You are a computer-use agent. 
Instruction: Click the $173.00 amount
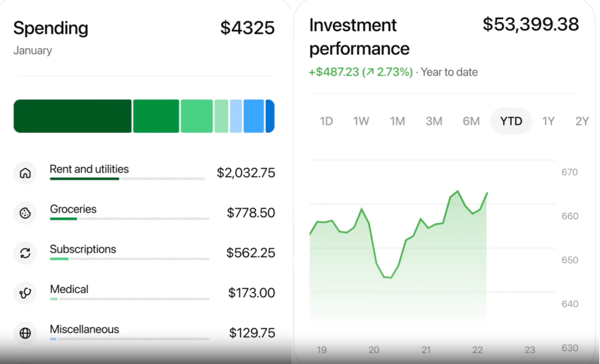(251, 293)
